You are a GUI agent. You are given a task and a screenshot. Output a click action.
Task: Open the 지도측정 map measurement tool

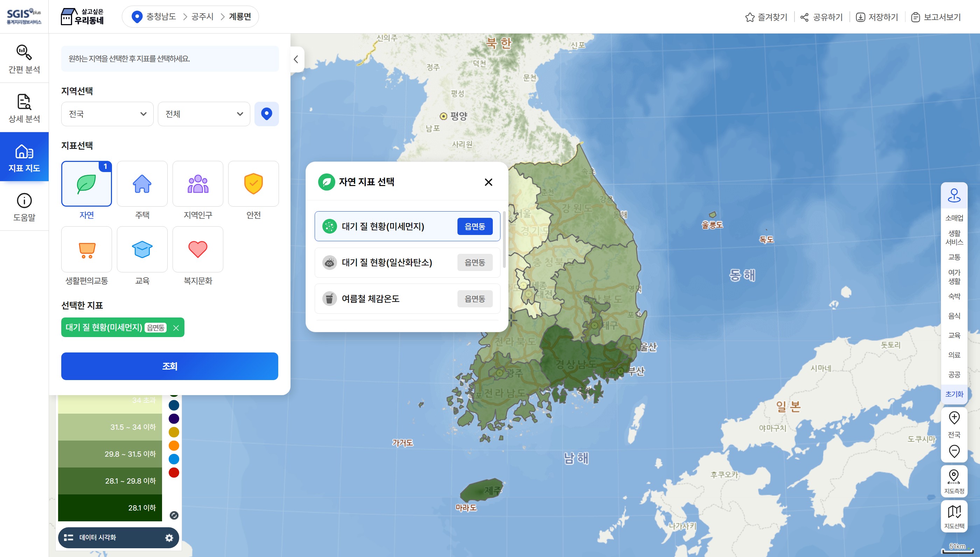click(954, 480)
